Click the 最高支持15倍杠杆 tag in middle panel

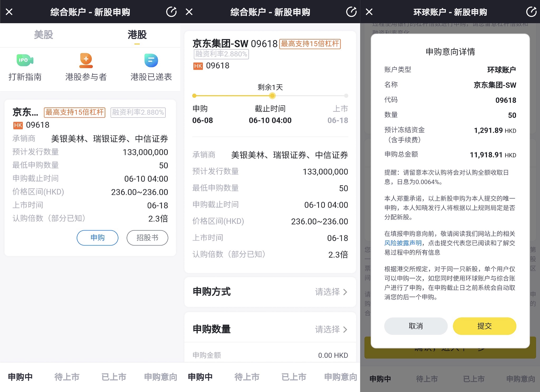tap(310, 44)
